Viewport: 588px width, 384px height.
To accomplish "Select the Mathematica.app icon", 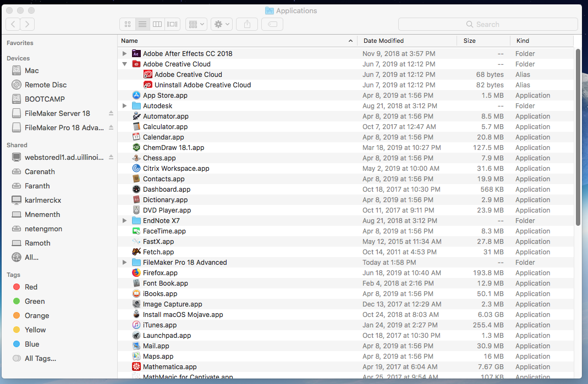I will pyautogui.click(x=136, y=367).
